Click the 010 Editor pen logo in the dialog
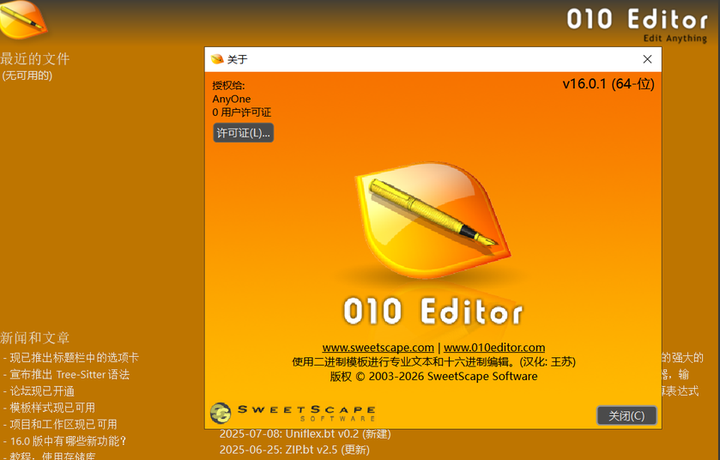This screenshot has width=720, height=460. coord(433,220)
